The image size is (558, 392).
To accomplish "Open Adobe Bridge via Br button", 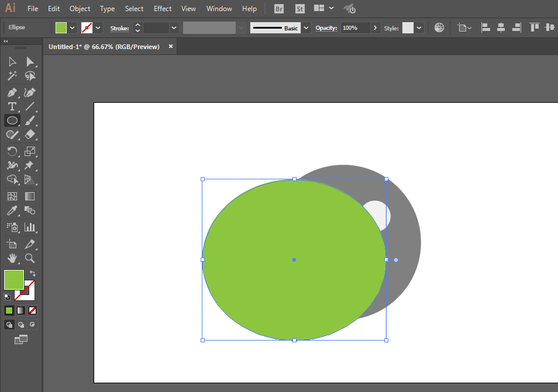I will (x=279, y=9).
